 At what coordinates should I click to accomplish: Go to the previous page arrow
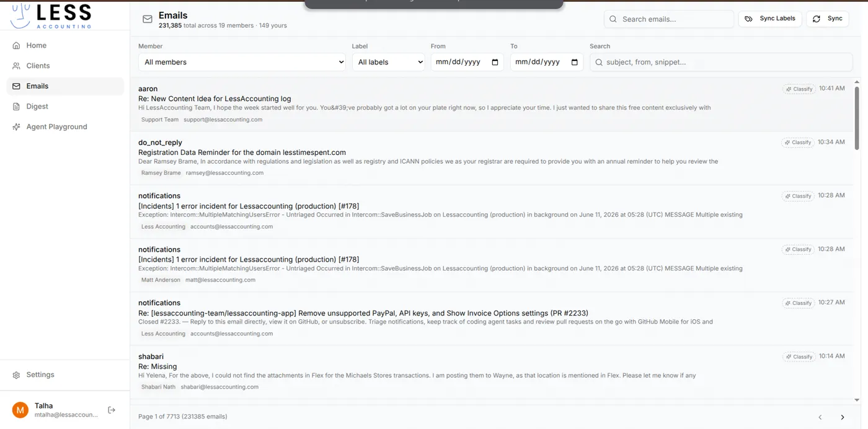click(x=820, y=417)
